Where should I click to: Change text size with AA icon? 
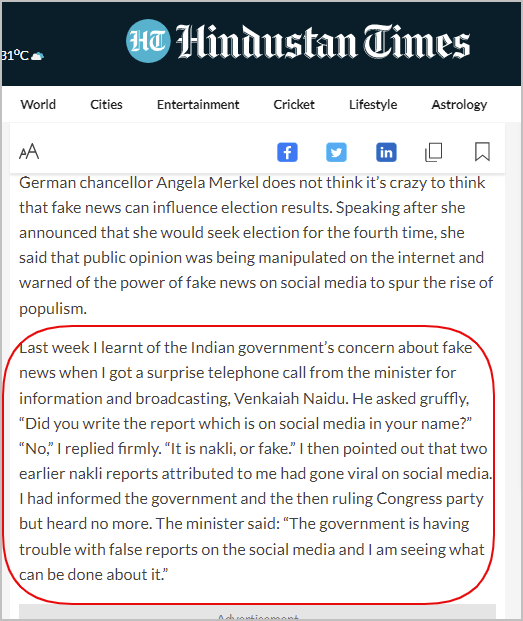29,152
